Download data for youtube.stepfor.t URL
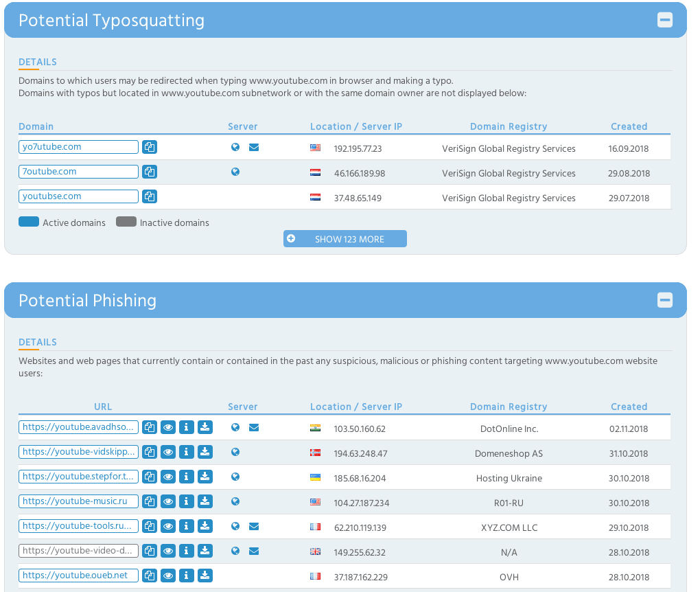700x592 pixels. click(x=205, y=477)
